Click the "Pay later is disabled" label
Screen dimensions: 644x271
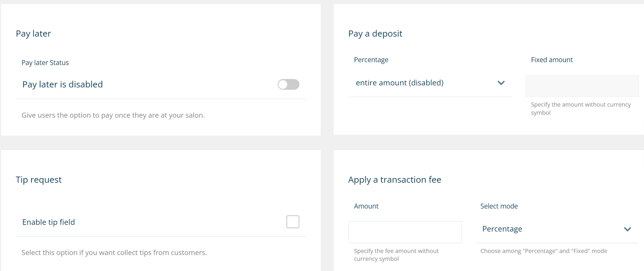tap(63, 84)
